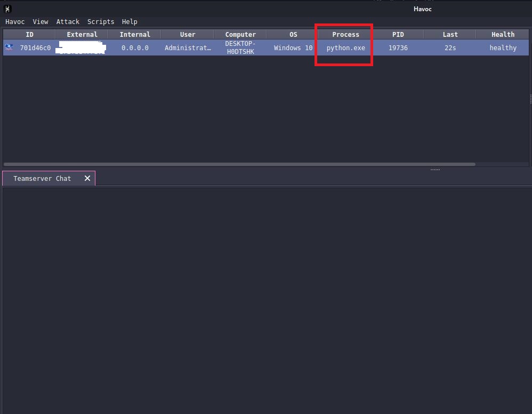Click the dotted splitter handle above chat panel

435,169
